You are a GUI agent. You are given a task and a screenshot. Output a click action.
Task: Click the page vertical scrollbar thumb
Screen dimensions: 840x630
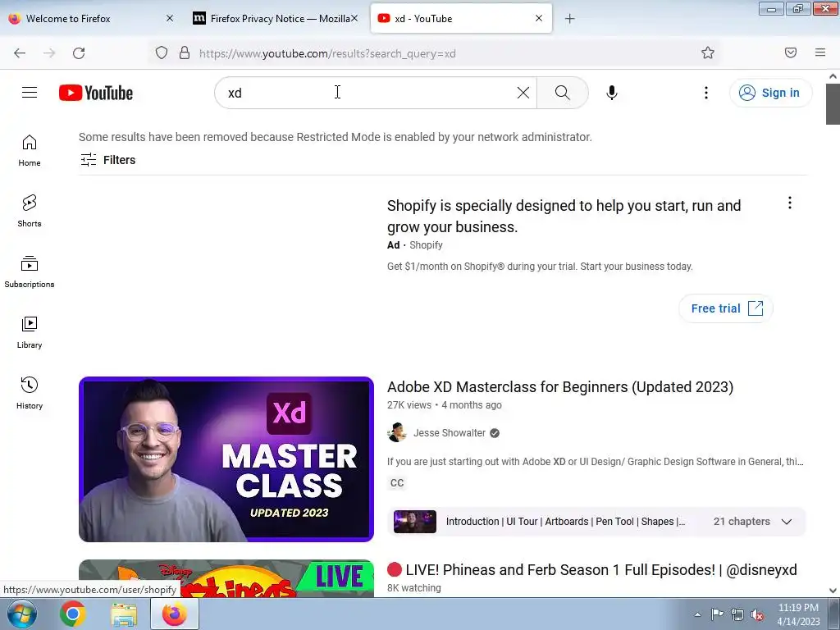click(x=833, y=104)
